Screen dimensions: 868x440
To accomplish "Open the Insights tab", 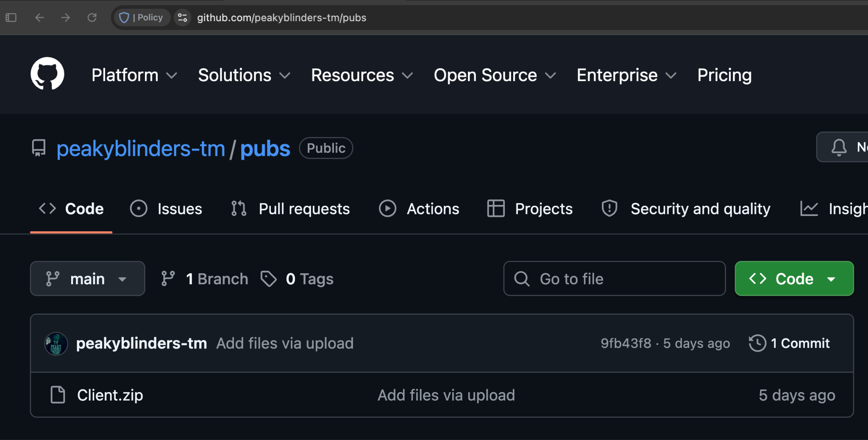I will (x=834, y=209).
